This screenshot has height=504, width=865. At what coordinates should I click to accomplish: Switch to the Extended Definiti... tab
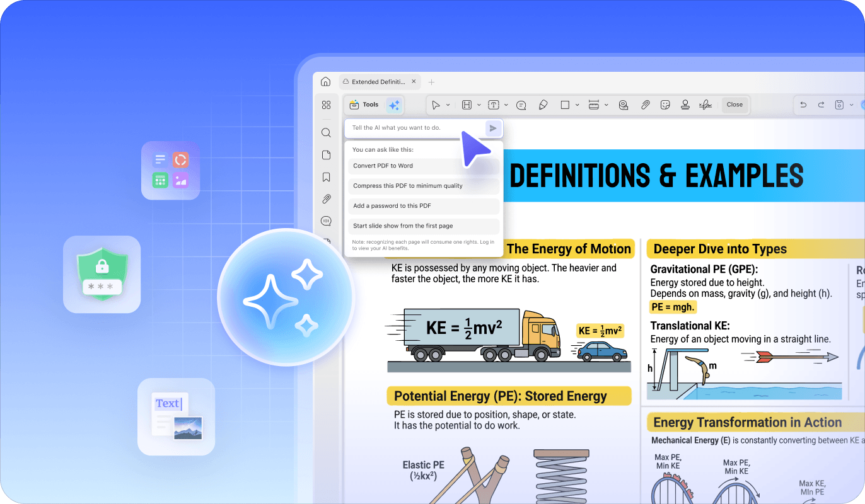(x=380, y=82)
